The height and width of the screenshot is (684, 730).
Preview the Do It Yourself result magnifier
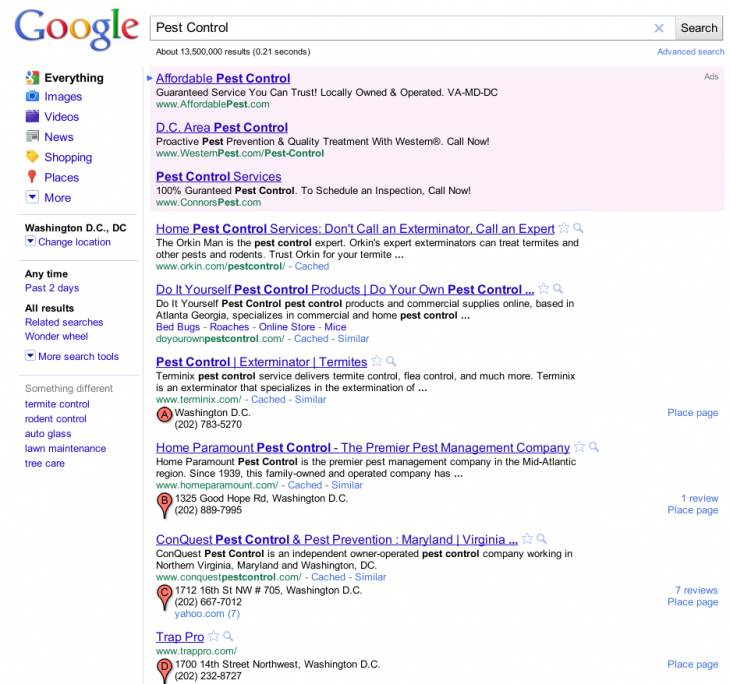pyautogui.click(x=558, y=289)
